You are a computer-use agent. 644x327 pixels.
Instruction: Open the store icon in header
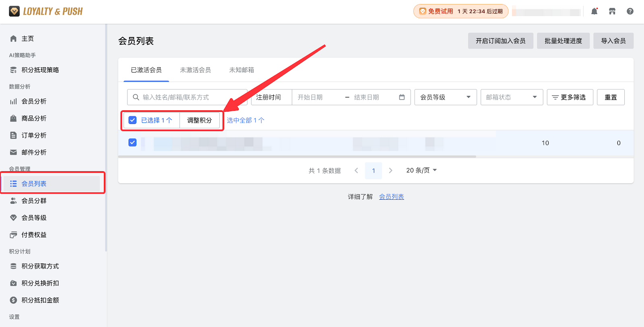612,11
